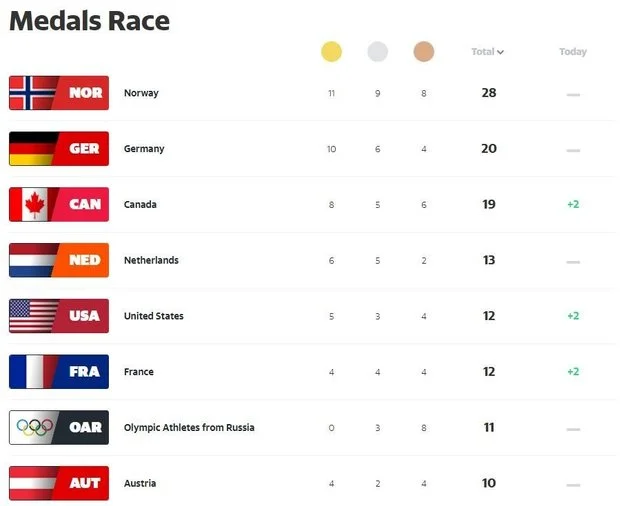The width and height of the screenshot is (630, 506).
Task: Open the Norway country link
Action: pos(141,93)
